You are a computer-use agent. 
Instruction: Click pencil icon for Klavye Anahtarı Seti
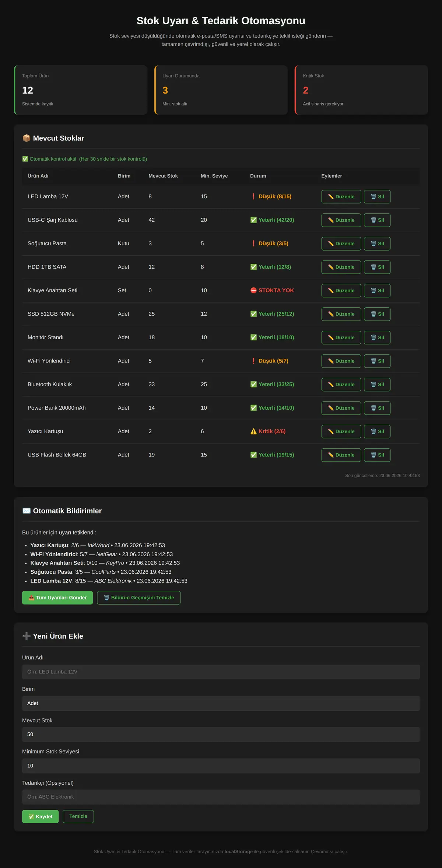click(x=341, y=291)
